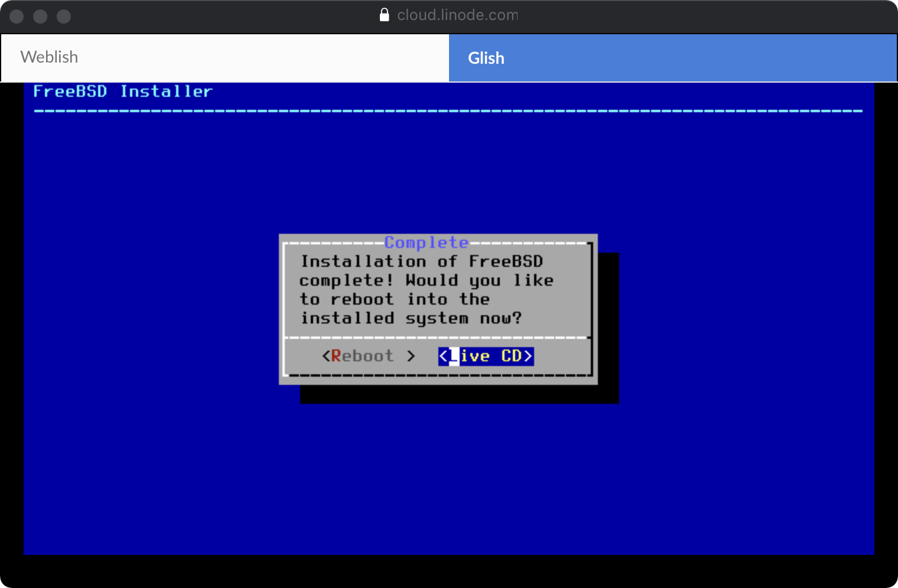Click the 'complete! Would you like' text line

(426, 280)
